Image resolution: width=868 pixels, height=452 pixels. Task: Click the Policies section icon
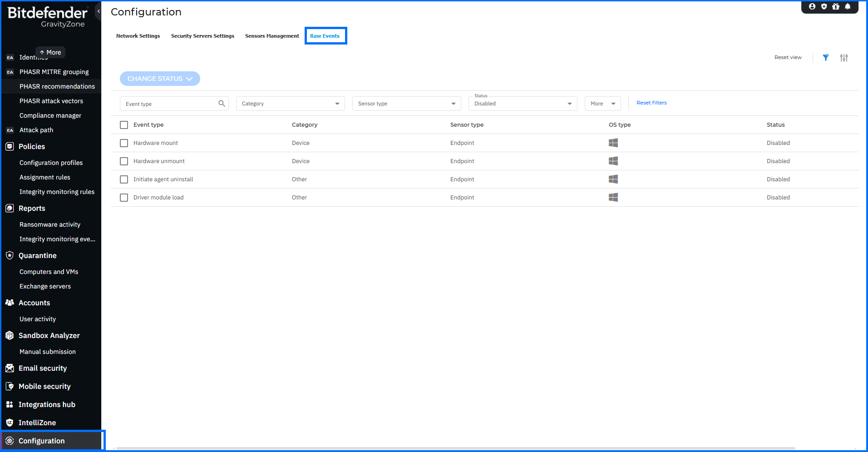[10, 146]
